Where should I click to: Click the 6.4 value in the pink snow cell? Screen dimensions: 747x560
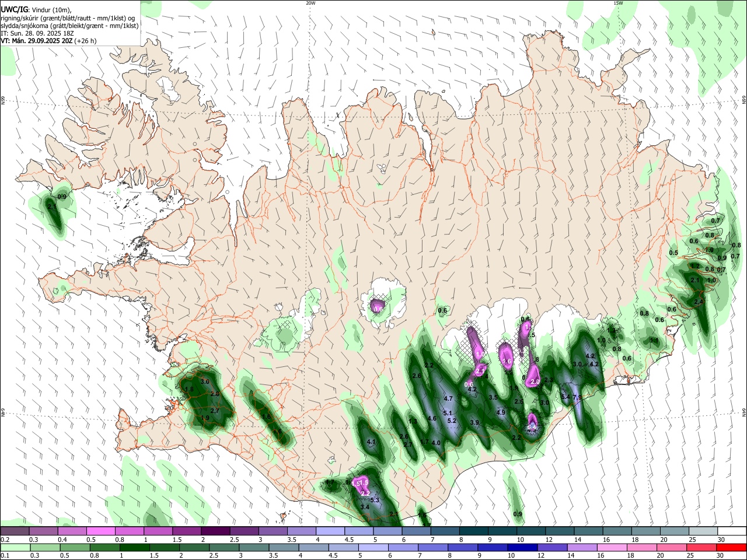[x=532, y=428]
